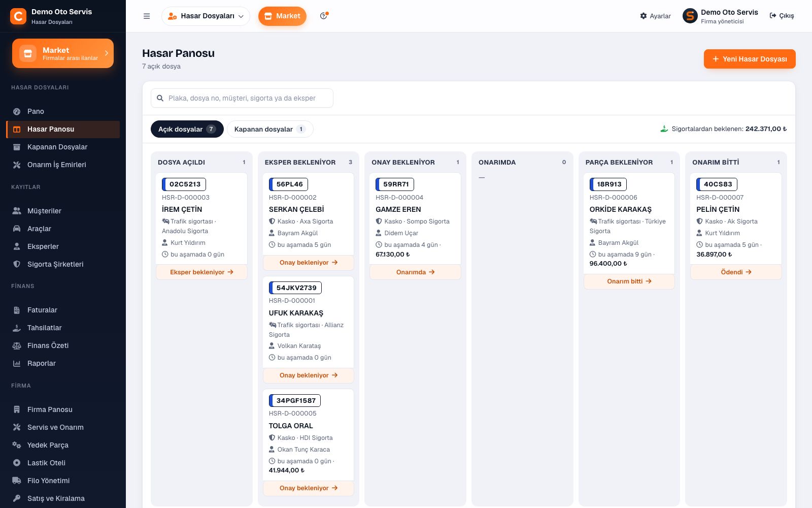Expand the Hasar Dosyaları module dropdown
Screen dimensions: 812x508
pos(206,16)
